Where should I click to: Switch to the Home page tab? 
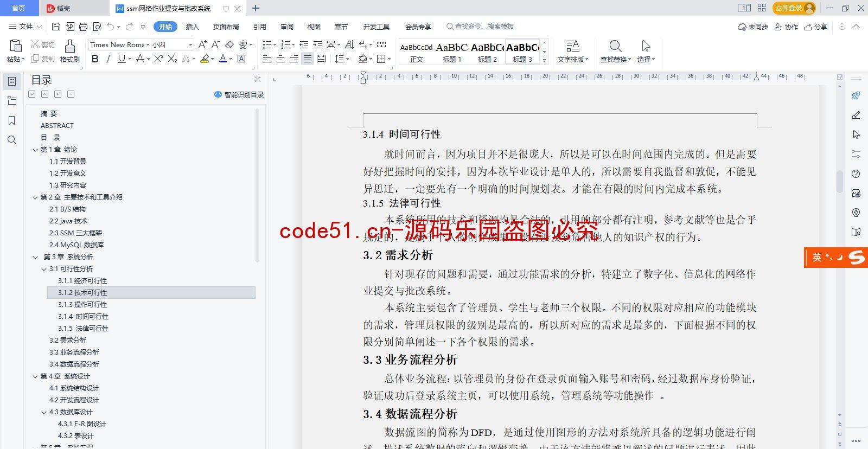(x=19, y=8)
